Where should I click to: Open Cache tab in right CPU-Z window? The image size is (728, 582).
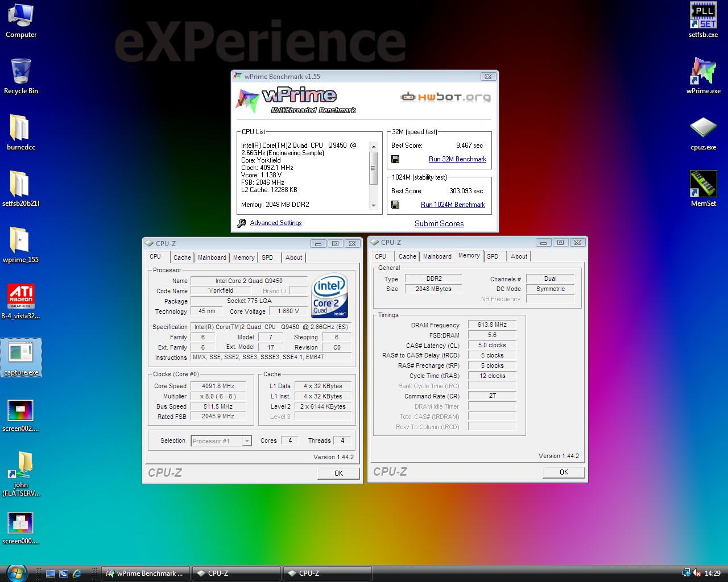(x=407, y=256)
